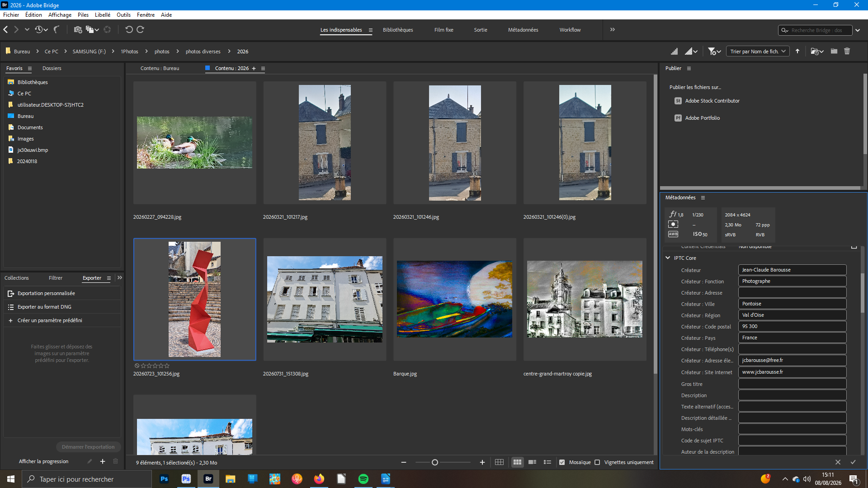The image size is (868, 488).
Task: Select Exporter au format DNG preset
Action: [x=62, y=307]
